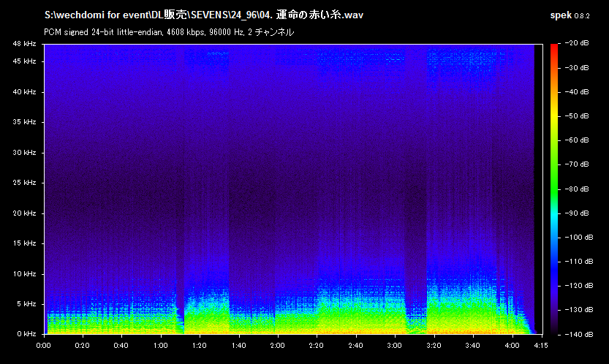Click the 0:40 time axis label

point(121,346)
